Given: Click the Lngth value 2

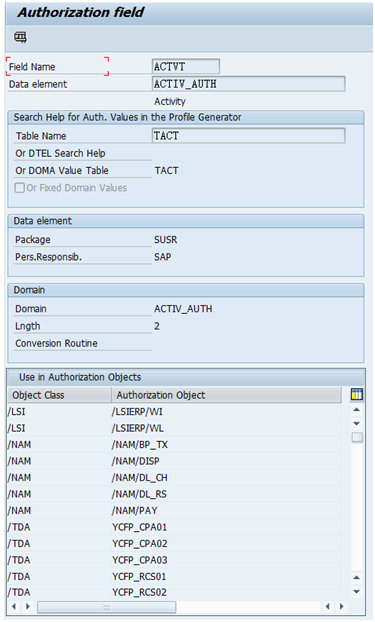Looking at the screenshot, I should (157, 326).
